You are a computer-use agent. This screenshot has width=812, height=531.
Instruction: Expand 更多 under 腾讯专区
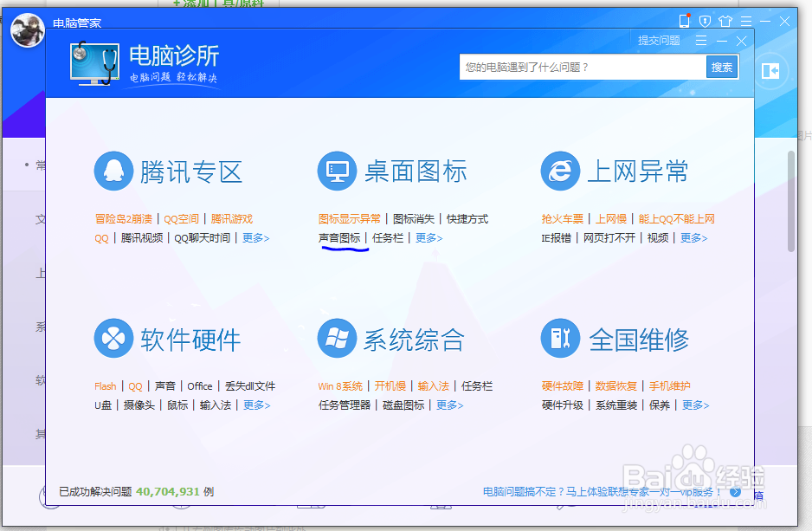point(256,238)
